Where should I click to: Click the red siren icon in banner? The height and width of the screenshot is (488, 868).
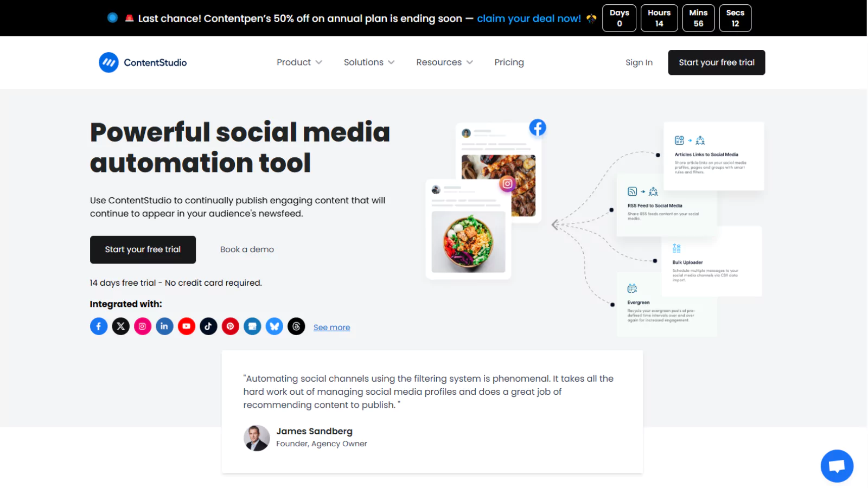[x=129, y=18]
